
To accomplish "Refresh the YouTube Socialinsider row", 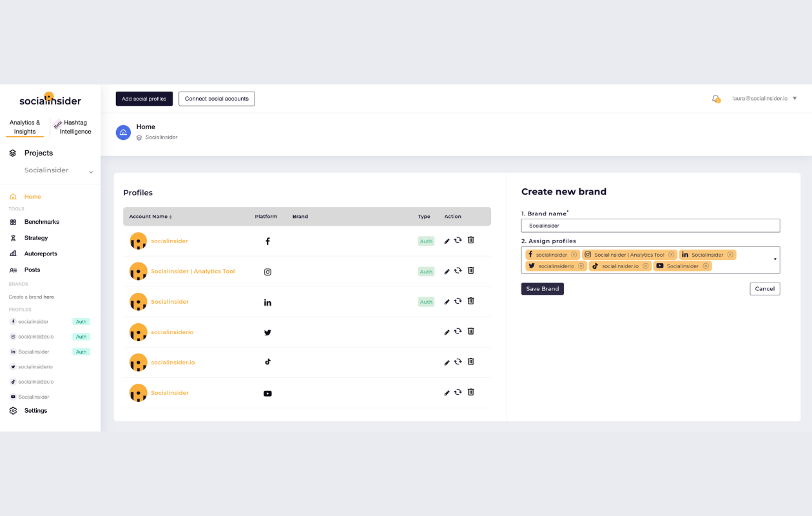I will pyautogui.click(x=458, y=392).
